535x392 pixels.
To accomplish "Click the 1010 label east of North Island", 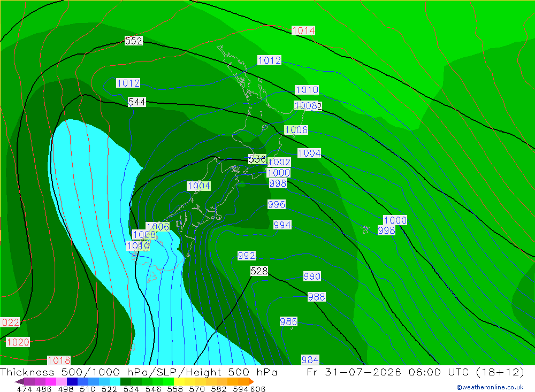I will coord(307,90).
